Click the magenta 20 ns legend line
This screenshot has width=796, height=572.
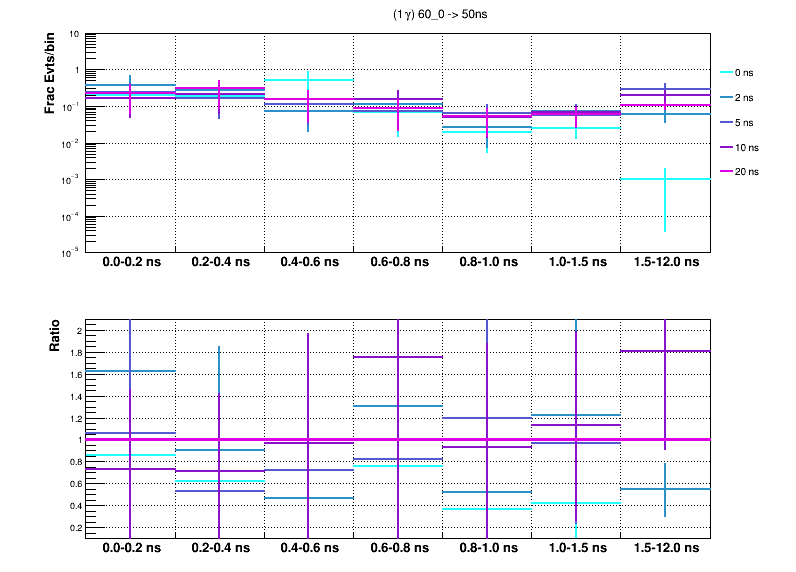726,172
